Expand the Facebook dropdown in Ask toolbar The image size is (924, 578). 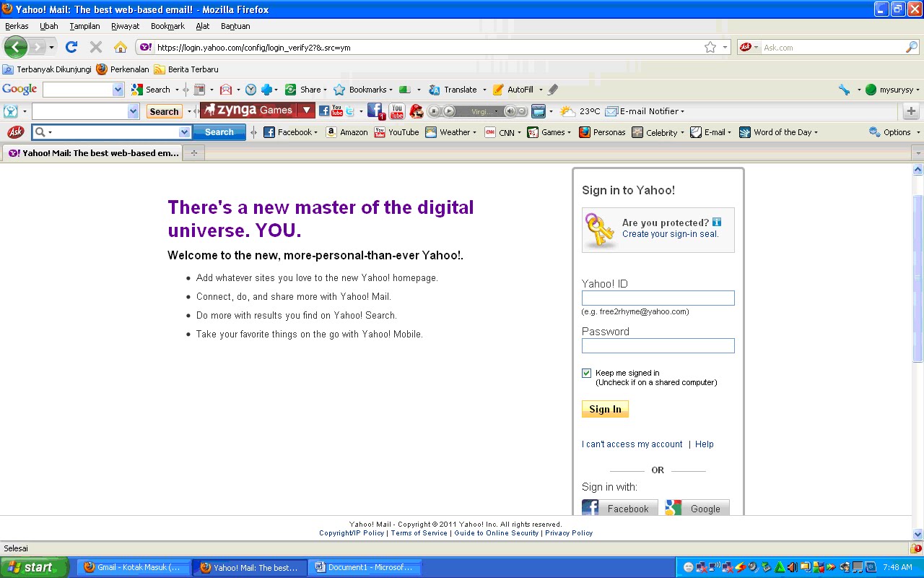coord(315,132)
